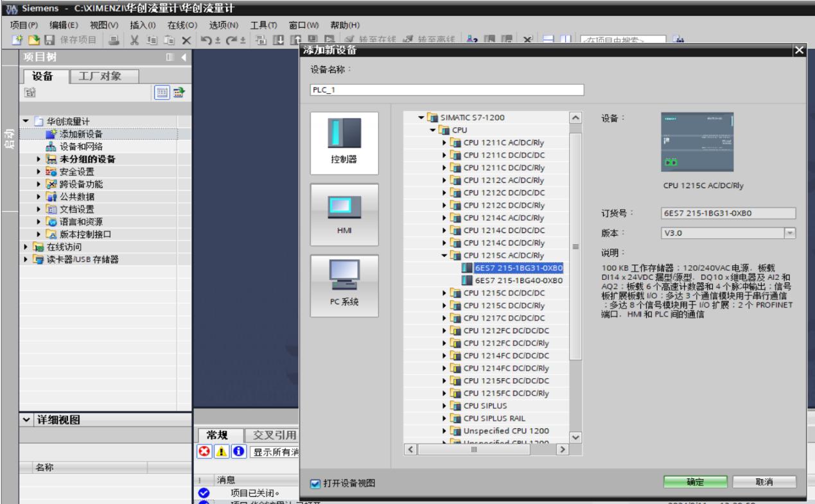Open the 在线(O) menu
This screenshot has height=504, width=815.
182,25
